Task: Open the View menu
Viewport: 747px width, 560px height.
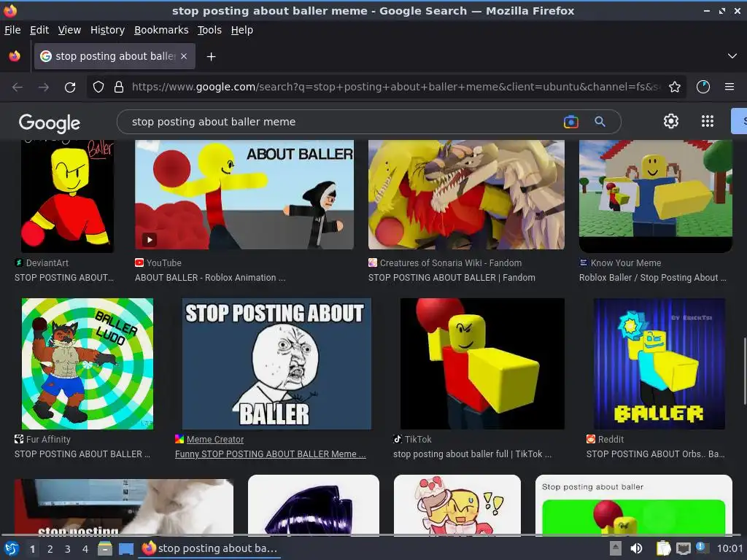Action: tap(69, 30)
